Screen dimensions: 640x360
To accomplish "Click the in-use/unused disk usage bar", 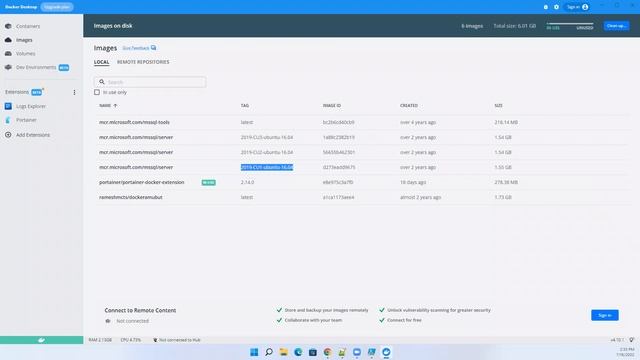I will pyautogui.click(x=570, y=24).
